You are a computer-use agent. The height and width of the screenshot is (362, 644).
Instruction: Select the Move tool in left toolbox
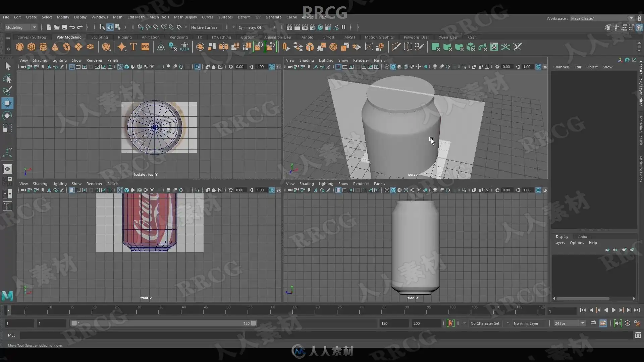point(7,103)
